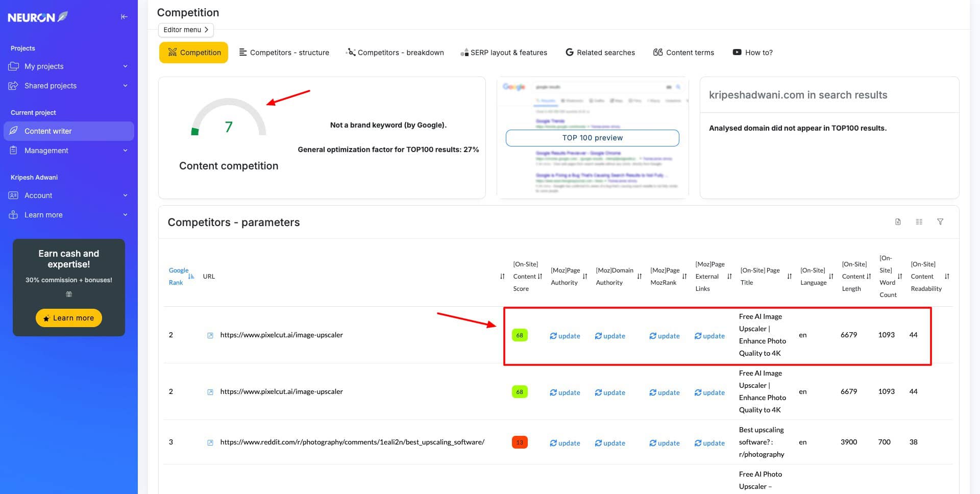Click the Google Rank column header
This screenshot has height=494, width=980.
coord(178,277)
